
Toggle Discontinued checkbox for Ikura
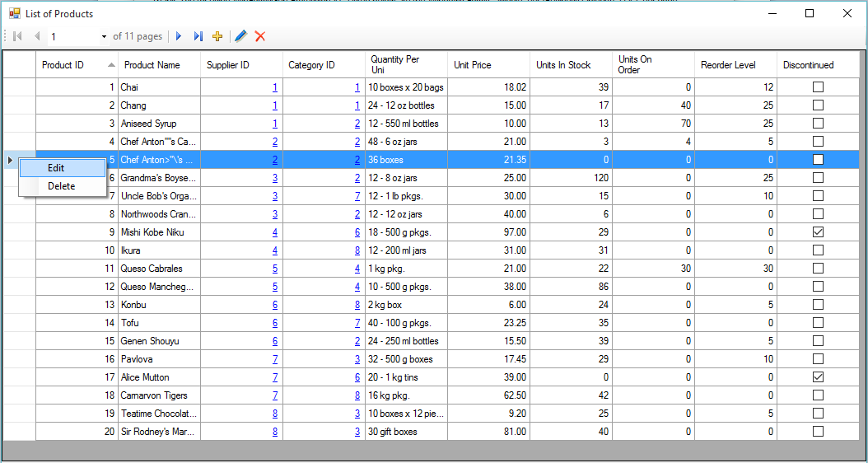[818, 250]
